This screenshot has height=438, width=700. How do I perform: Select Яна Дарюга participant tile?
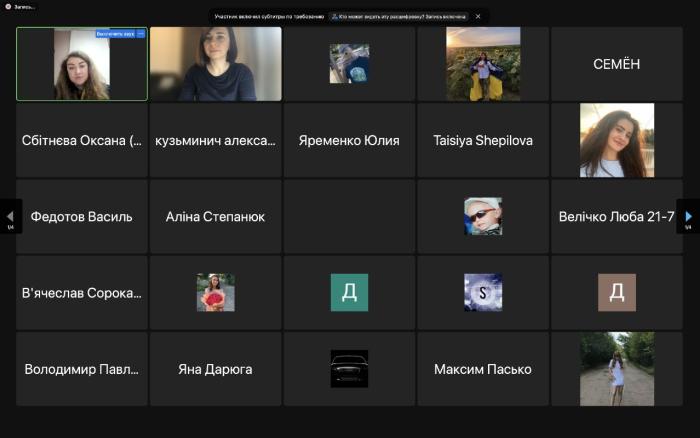(x=216, y=369)
